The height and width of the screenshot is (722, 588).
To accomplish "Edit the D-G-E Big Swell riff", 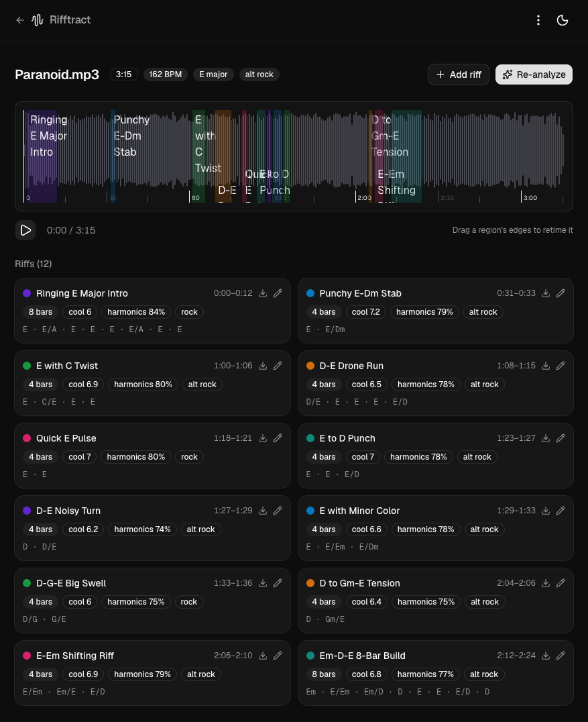I will 278,583.
